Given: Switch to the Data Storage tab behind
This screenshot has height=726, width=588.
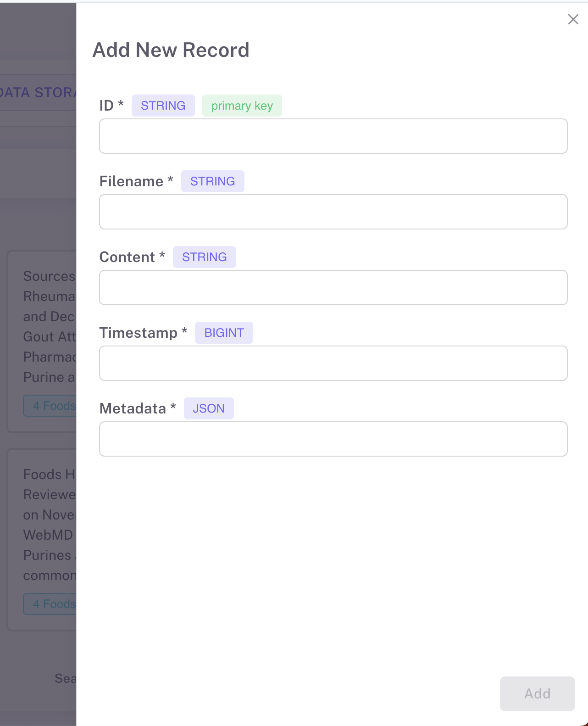Looking at the screenshot, I should click(x=38, y=92).
